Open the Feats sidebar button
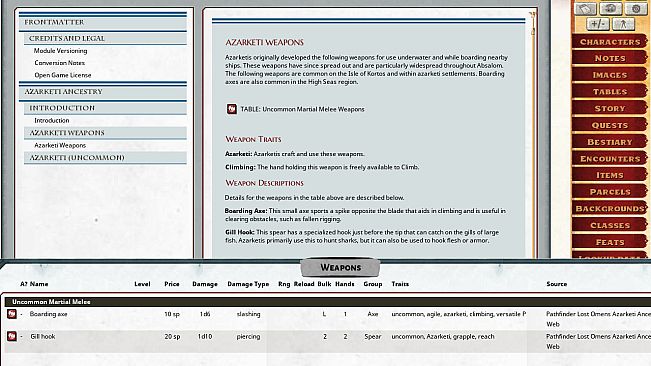Image resolution: width=651 pixels, height=366 pixels. [609, 242]
